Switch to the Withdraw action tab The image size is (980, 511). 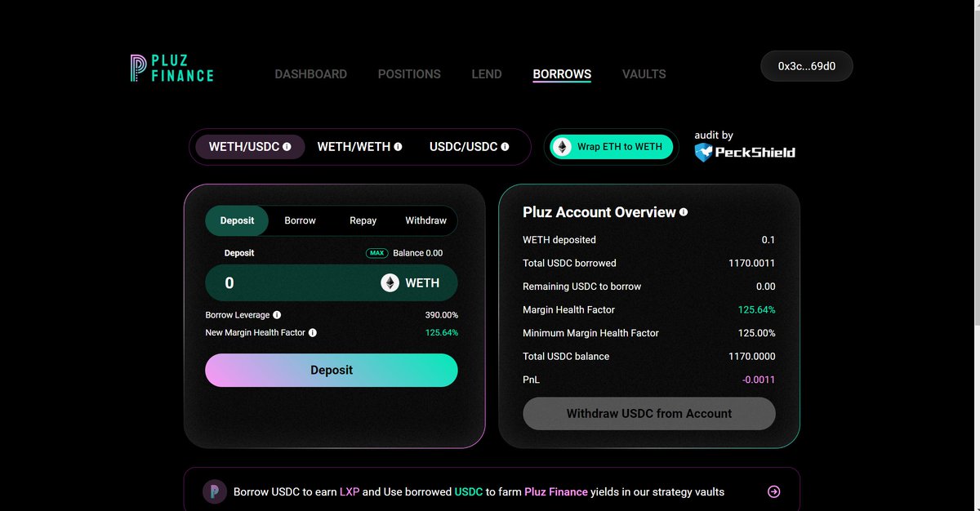coord(425,220)
